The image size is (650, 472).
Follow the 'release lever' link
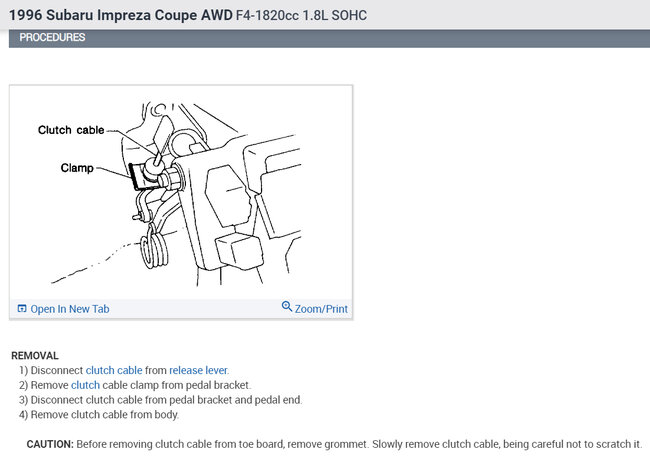click(x=198, y=370)
